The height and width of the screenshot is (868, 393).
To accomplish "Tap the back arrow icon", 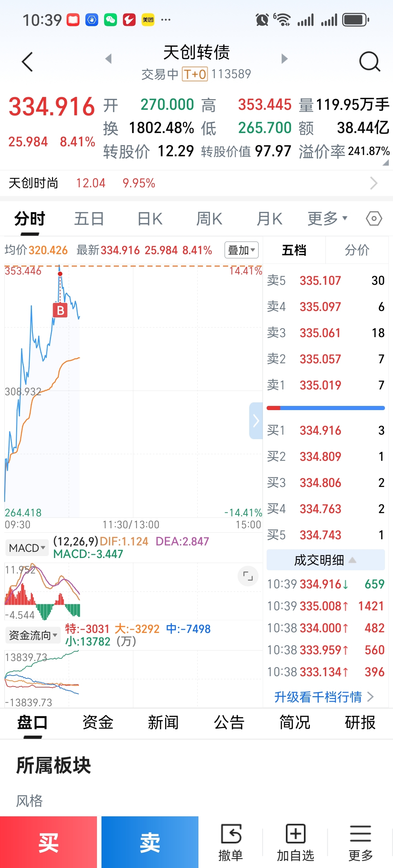I will pyautogui.click(x=27, y=62).
